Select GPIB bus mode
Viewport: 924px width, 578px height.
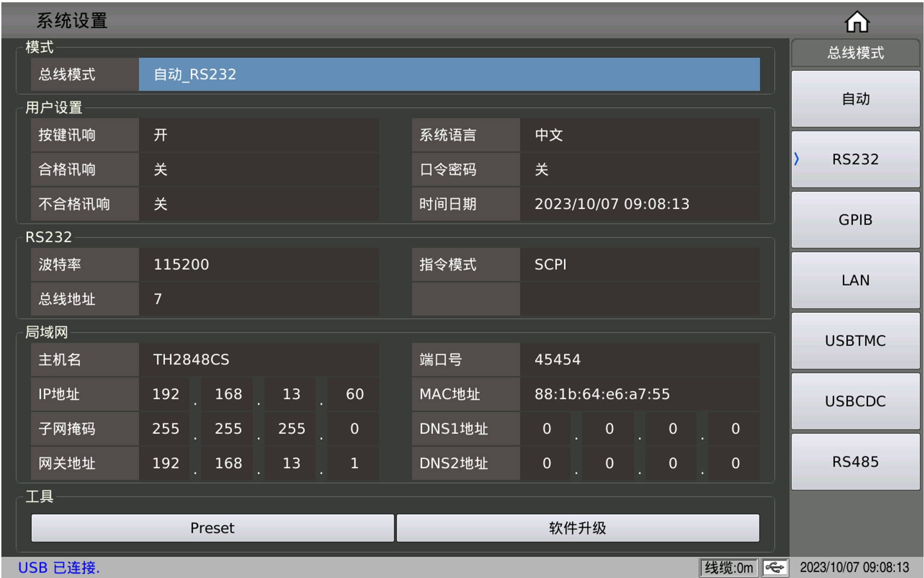click(855, 220)
